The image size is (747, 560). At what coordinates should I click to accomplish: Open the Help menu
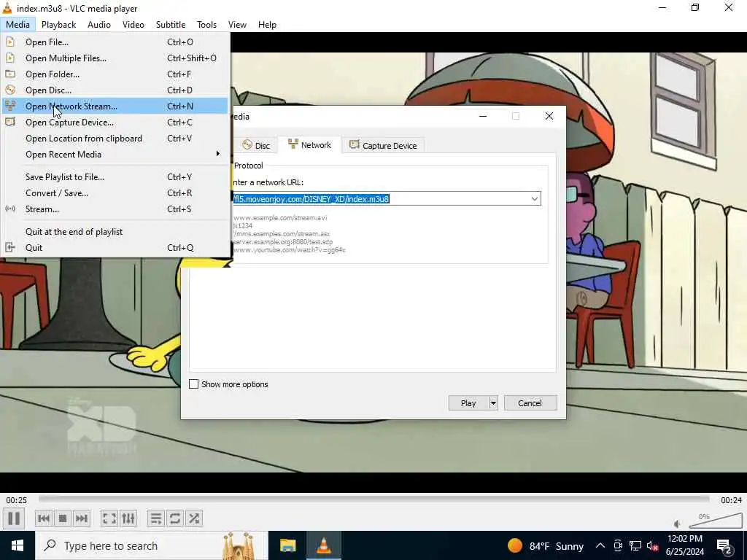(x=267, y=25)
